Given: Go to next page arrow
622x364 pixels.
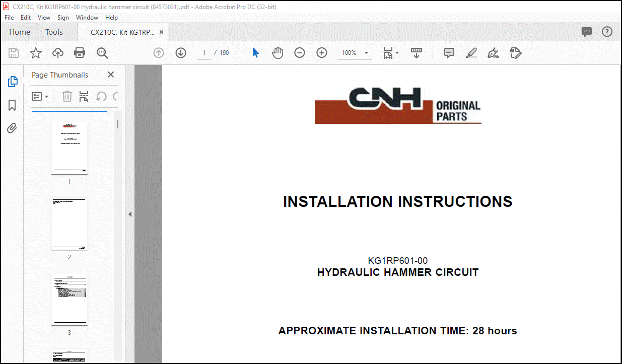Looking at the screenshot, I should point(181,53).
